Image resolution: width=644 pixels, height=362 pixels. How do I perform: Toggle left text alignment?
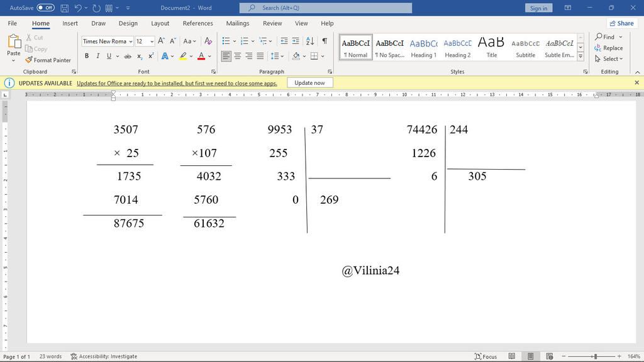(x=226, y=56)
